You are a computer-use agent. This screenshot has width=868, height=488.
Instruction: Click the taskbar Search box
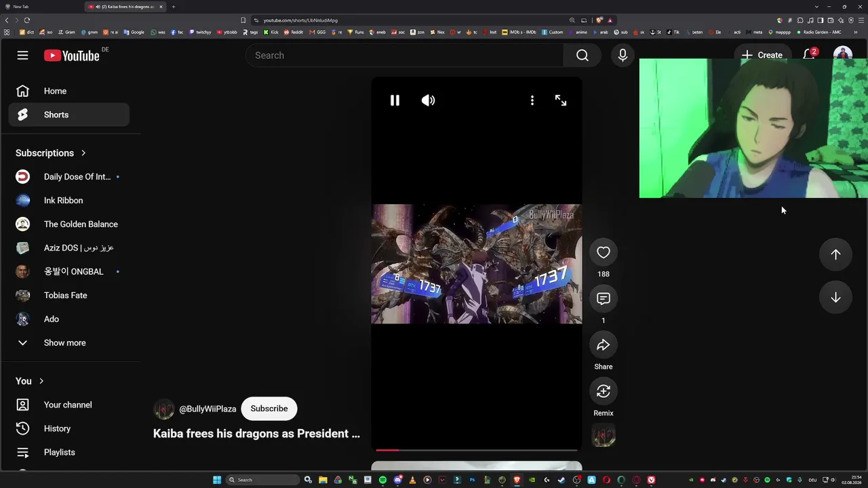(262, 480)
